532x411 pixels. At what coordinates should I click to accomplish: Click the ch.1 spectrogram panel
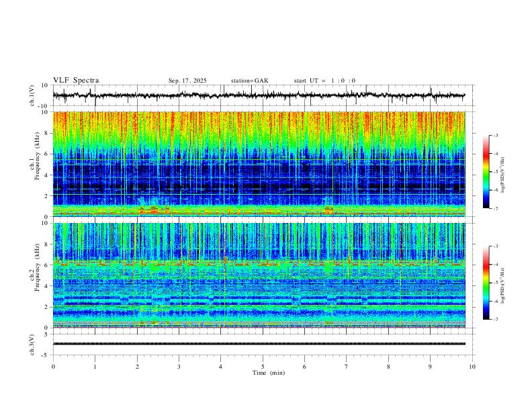click(x=259, y=164)
